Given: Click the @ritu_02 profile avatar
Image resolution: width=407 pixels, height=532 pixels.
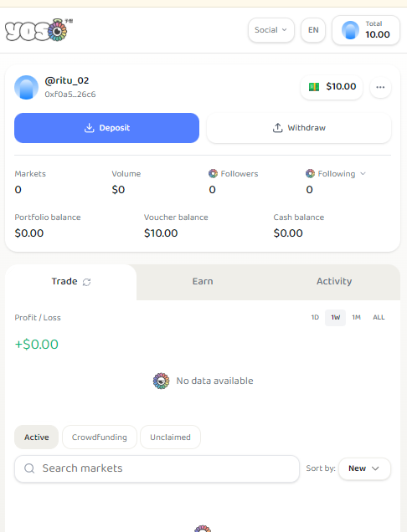Looking at the screenshot, I should 26,87.
